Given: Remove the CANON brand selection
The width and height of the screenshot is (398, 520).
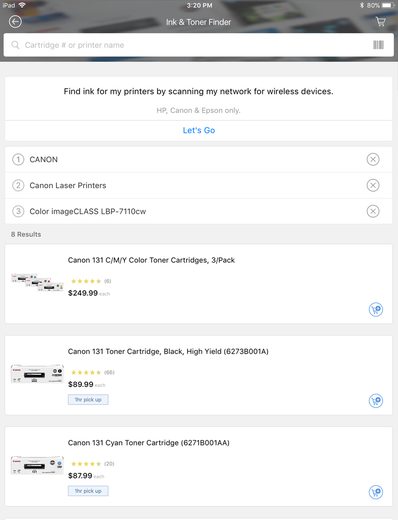Looking at the screenshot, I should [x=373, y=159].
